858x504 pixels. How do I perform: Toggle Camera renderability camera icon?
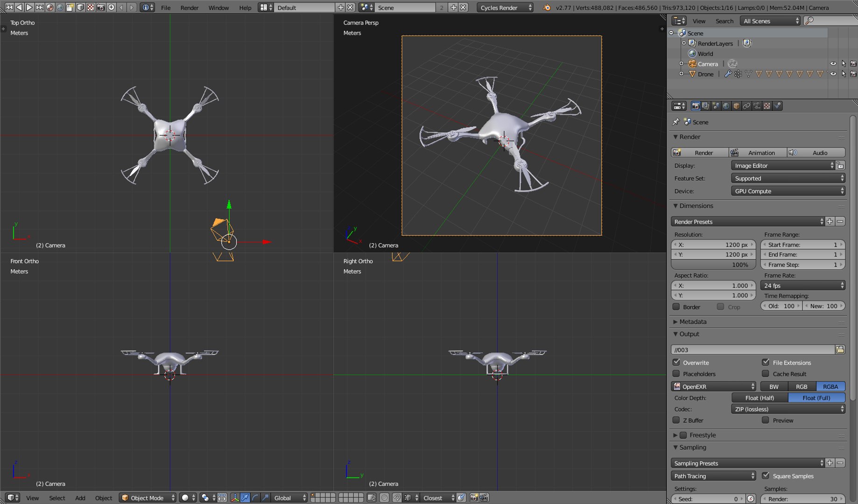coord(853,63)
